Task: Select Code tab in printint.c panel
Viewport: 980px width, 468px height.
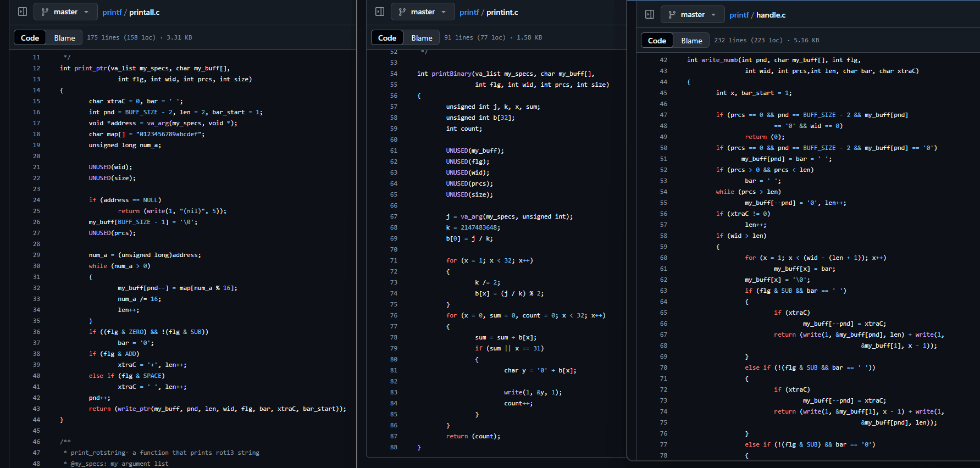Action: click(387, 38)
